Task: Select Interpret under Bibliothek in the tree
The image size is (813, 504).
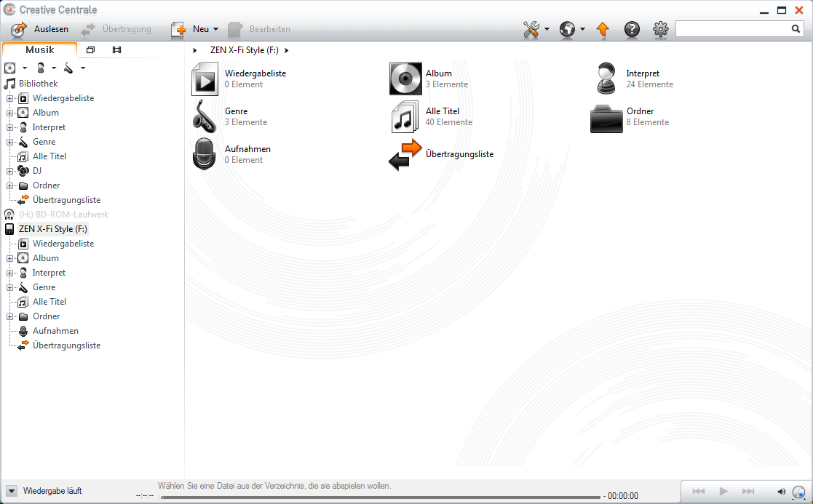Action: point(49,127)
